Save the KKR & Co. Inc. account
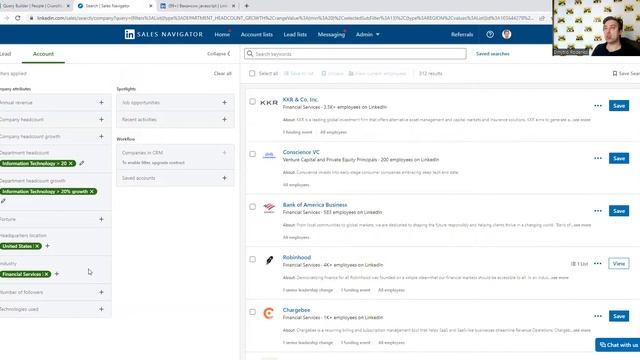This screenshot has height=360, width=640. point(619,106)
